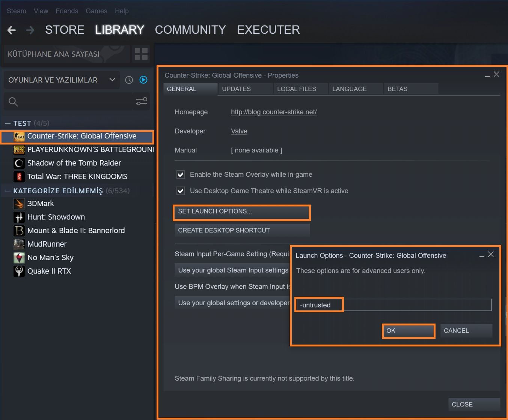508x420 pixels.
Task: Click the Bannerlord game icon
Action: point(19,231)
